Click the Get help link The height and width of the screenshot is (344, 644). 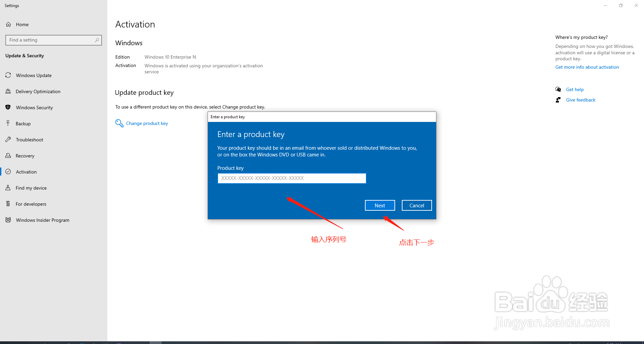(x=575, y=89)
